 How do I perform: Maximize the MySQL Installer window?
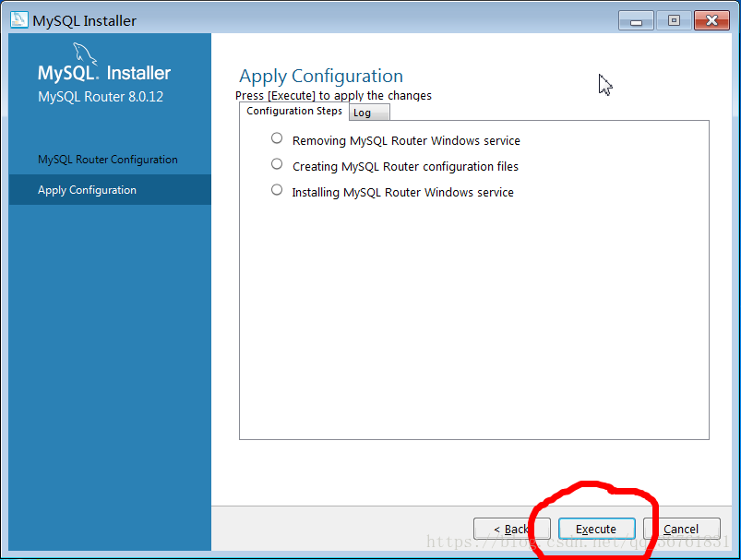click(674, 21)
